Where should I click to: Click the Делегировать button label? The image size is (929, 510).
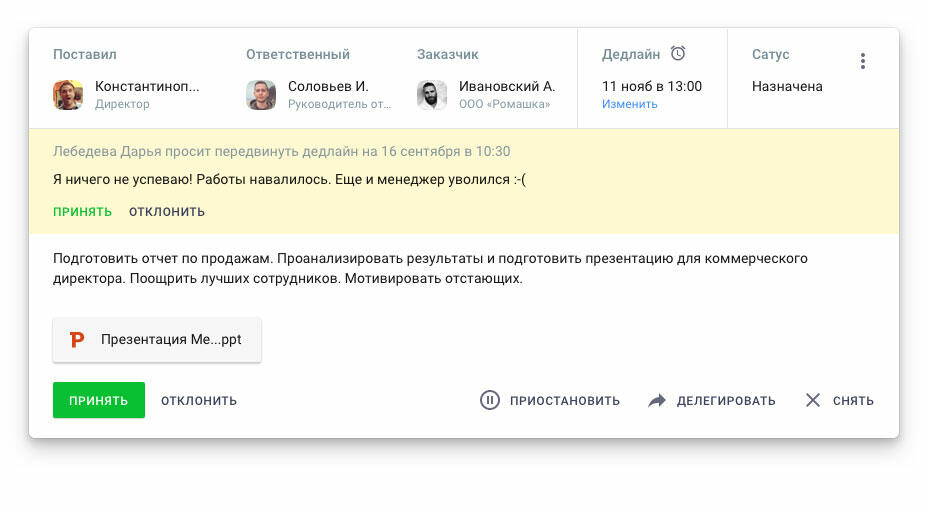coord(726,401)
